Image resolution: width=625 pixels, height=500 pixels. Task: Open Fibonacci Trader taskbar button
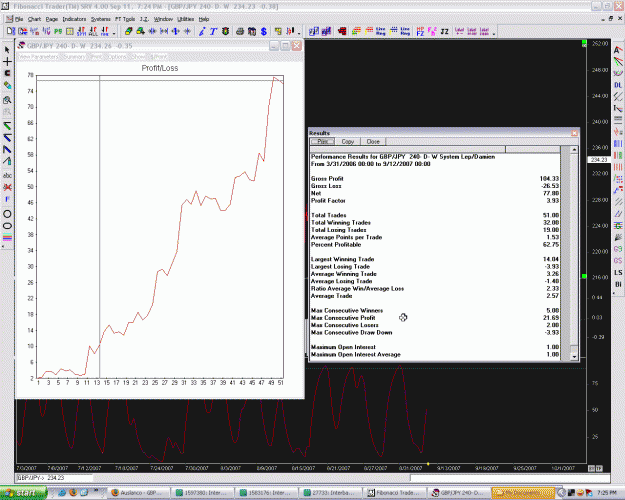coord(393,493)
